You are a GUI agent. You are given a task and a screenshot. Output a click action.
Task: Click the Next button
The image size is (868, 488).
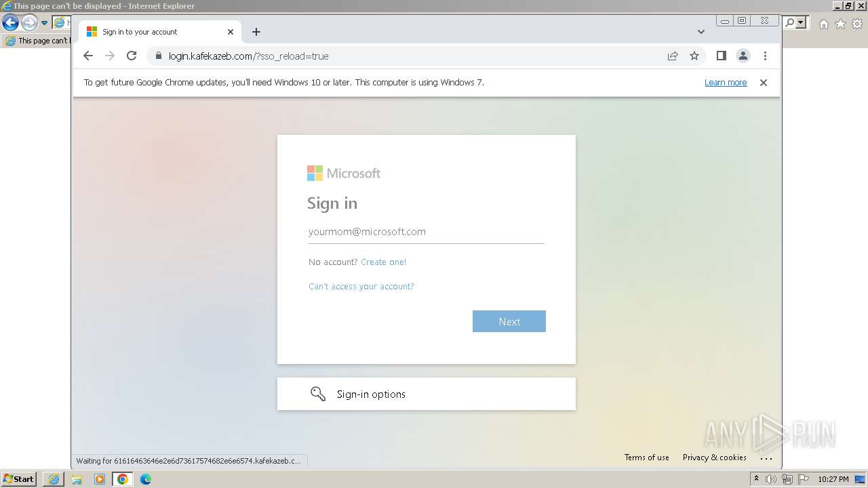point(509,321)
